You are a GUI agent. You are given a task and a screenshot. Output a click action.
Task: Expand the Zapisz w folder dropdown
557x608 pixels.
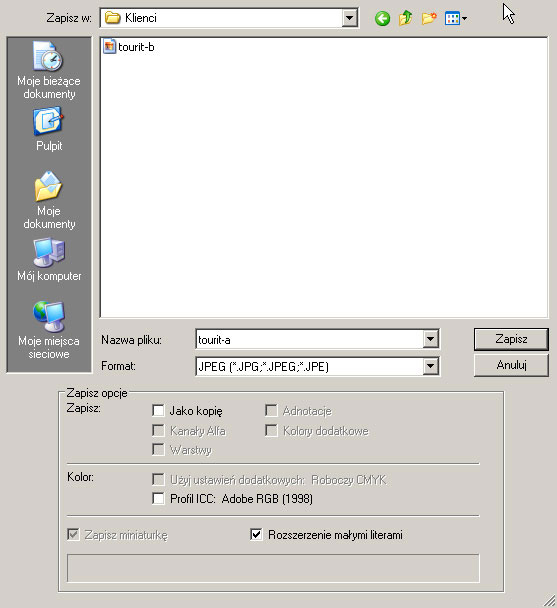(349, 18)
